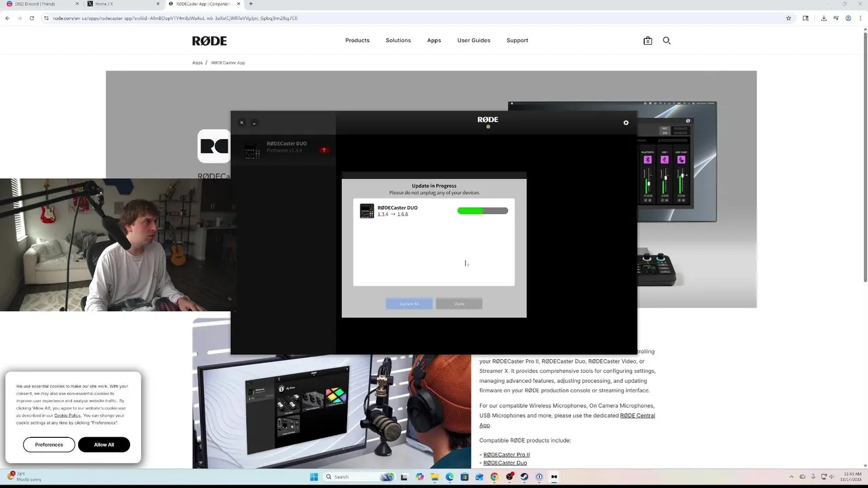
Task: Go to Apps breadcrumb link
Action: coord(197,62)
